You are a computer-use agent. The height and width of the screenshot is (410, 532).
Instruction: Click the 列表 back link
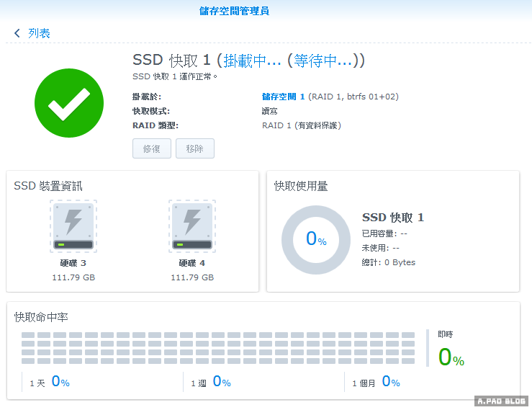(39, 33)
